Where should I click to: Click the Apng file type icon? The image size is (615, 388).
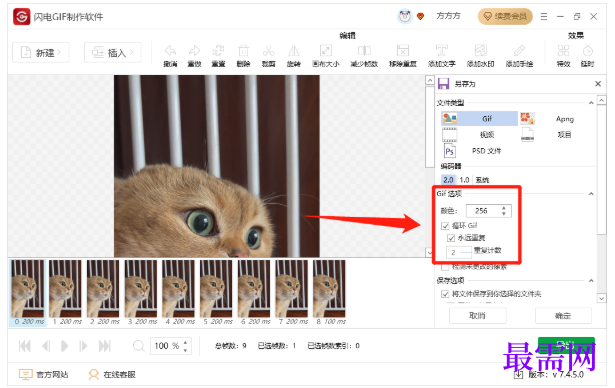(x=527, y=118)
